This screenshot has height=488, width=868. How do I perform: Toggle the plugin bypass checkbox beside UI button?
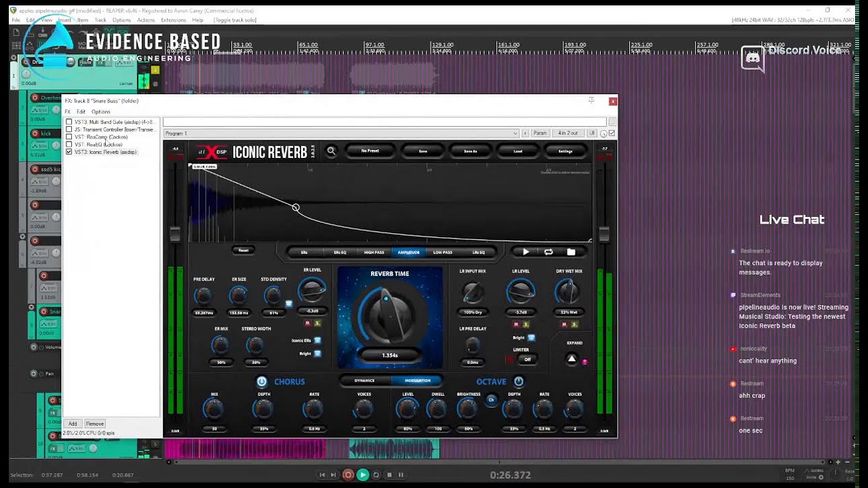(612, 134)
